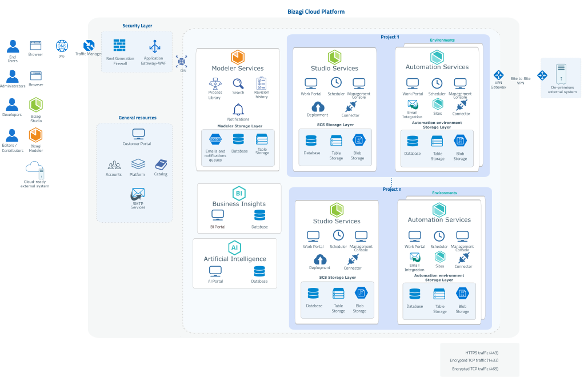The image size is (588, 377).
Task: Click the Notifications bell icon
Action: coord(238,110)
